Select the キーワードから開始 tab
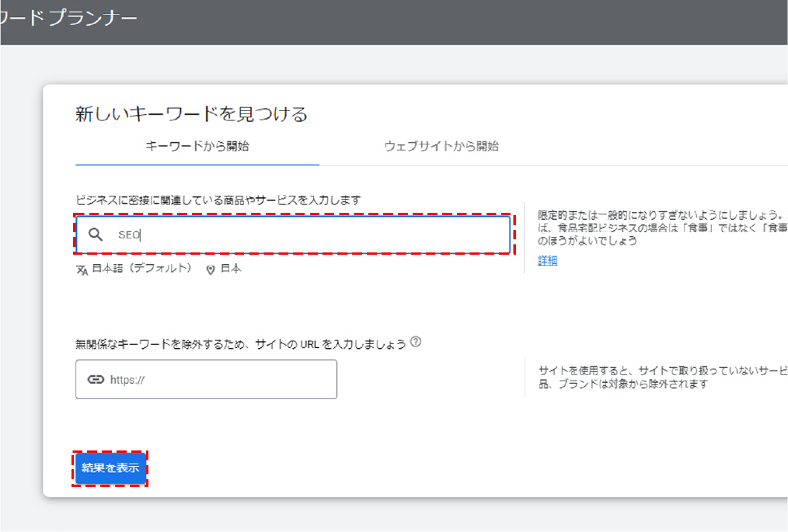This screenshot has height=532, width=788. pyautogui.click(x=197, y=146)
